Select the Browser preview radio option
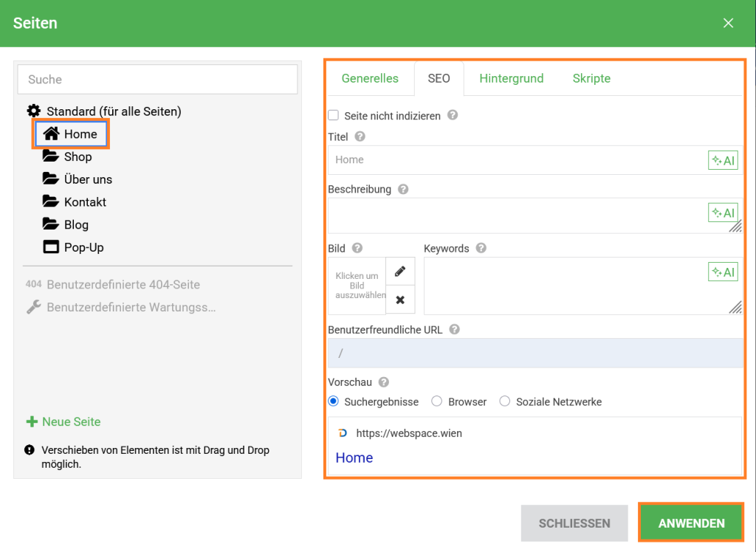Viewport: 756px width, 552px height. (x=437, y=401)
